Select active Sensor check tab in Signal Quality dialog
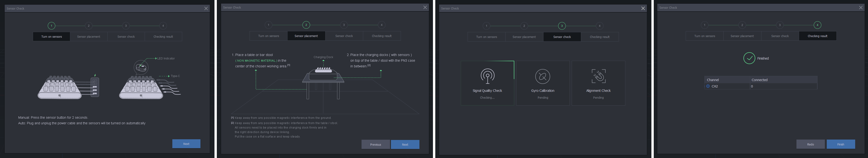Viewport: 868px width, 158px height. (x=562, y=37)
